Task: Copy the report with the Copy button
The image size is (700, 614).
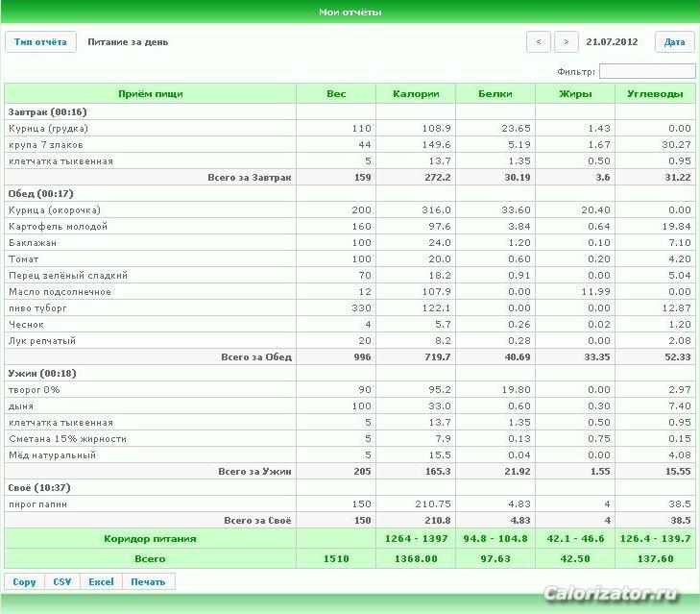Action: [24, 582]
